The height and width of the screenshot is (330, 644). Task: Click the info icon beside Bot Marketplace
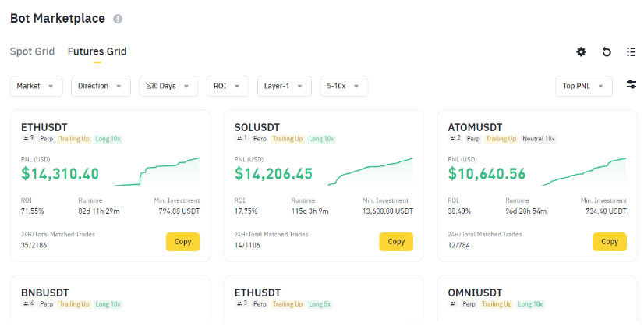[x=118, y=19]
